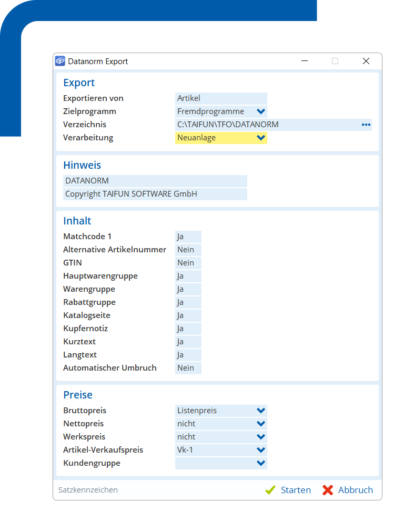Open the empty Kundengruppe dropdown
Image resolution: width=414 pixels, height=532 pixels.
[x=260, y=463]
